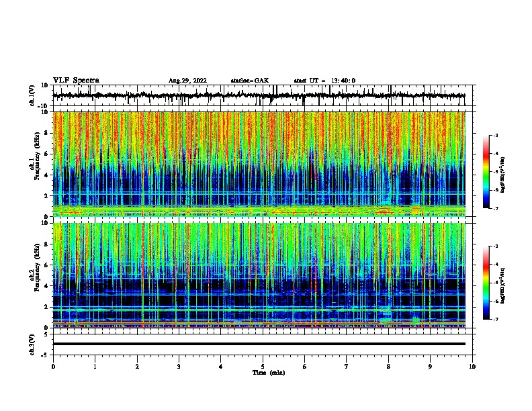Click the "start UT = 13:40: 0" label
The image size is (532, 411).
click(x=324, y=81)
